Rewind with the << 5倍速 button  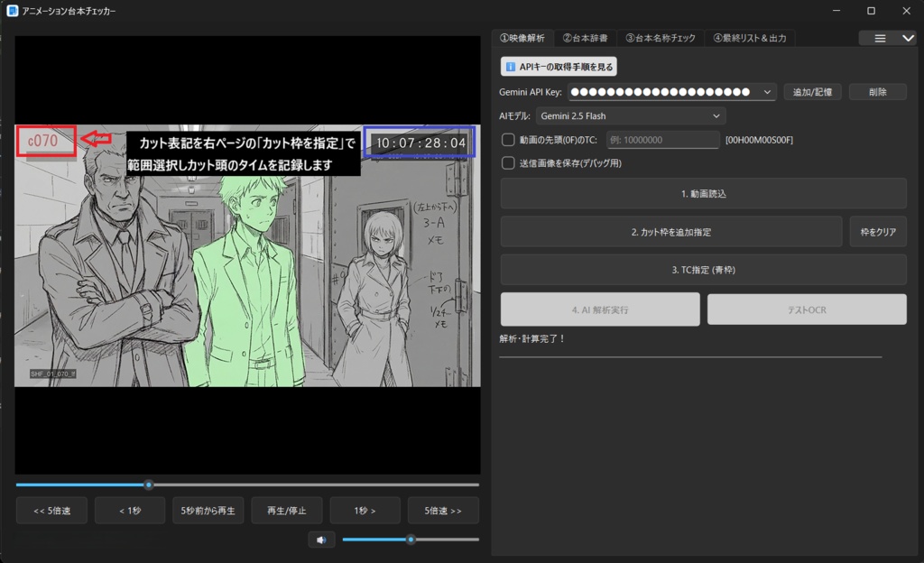tap(51, 511)
